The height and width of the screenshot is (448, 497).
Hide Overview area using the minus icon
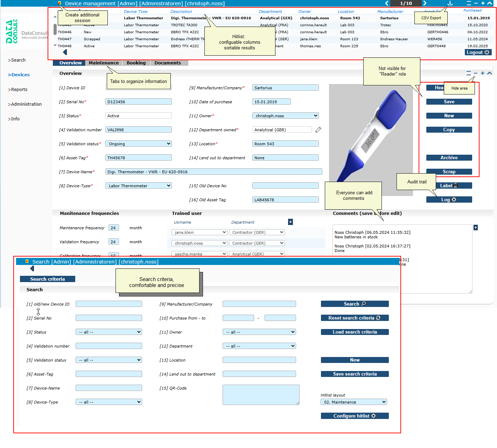click(475, 73)
